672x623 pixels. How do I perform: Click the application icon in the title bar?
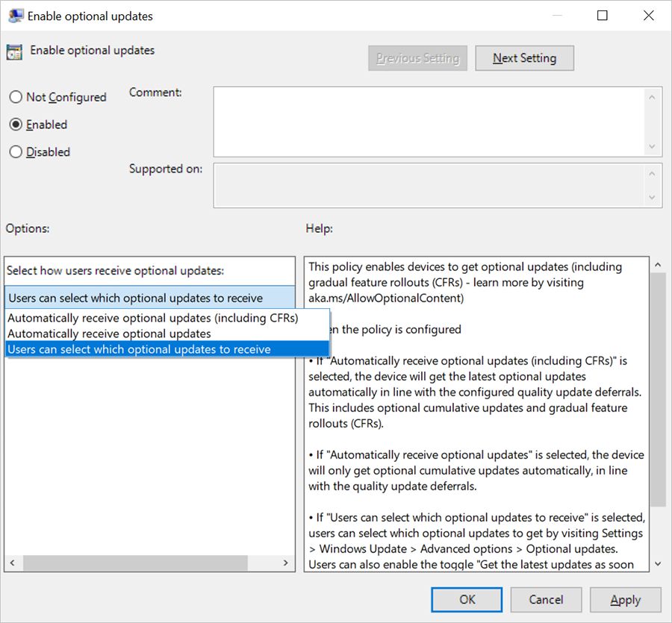[x=15, y=15]
